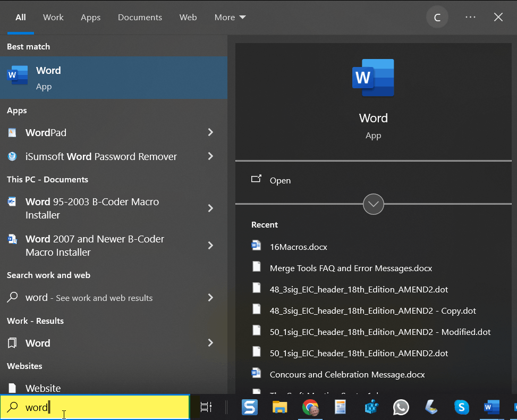Image resolution: width=517 pixels, height=420 pixels.
Task: Expand the WordPad result arrow
Action: [x=210, y=132]
